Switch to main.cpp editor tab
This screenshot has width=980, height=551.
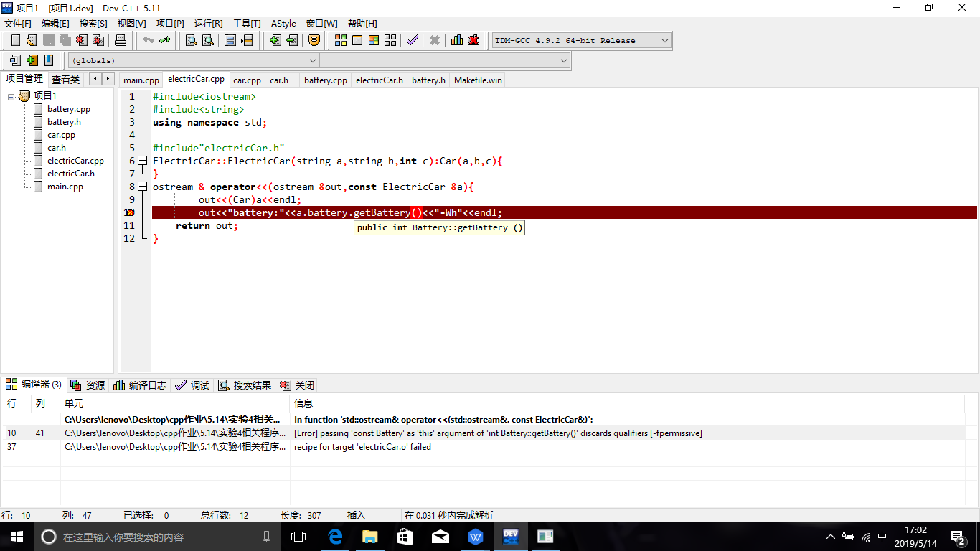click(x=141, y=80)
